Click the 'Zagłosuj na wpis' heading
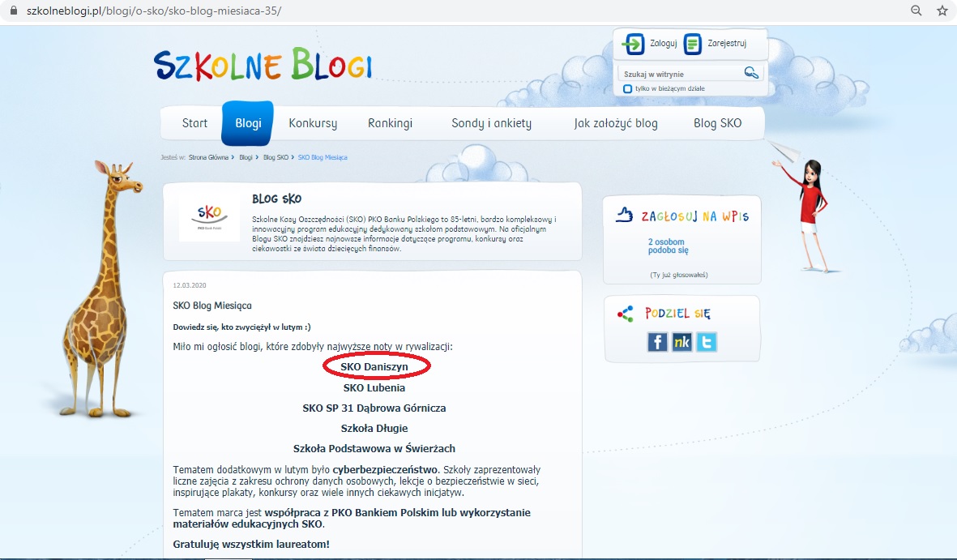The width and height of the screenshot is (957, 560). click(695, 216)
